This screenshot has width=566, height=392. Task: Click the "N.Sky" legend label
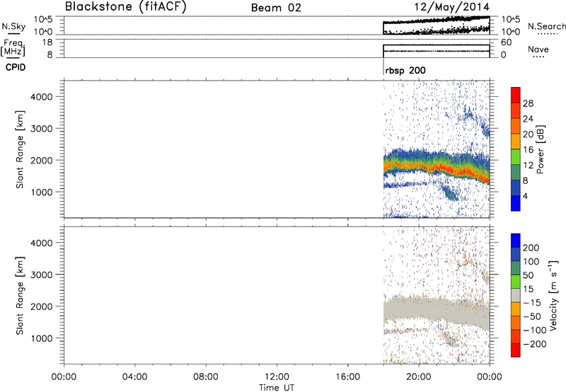click(13, 26)
